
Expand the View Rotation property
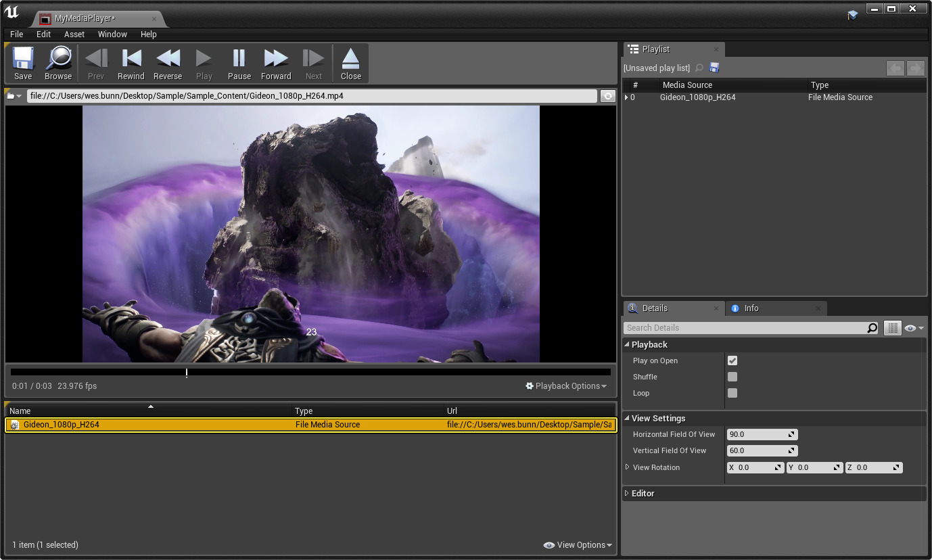pos(628,467)
